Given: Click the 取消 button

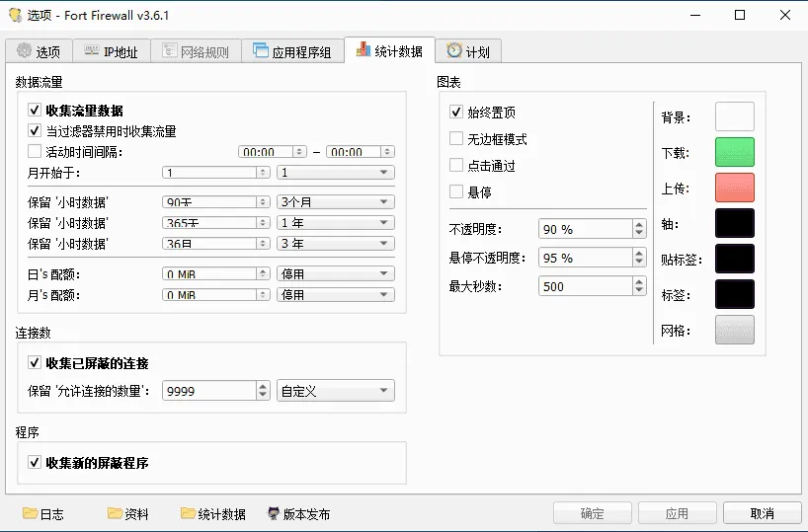Looking at the screenshot, I should (762, 513).
